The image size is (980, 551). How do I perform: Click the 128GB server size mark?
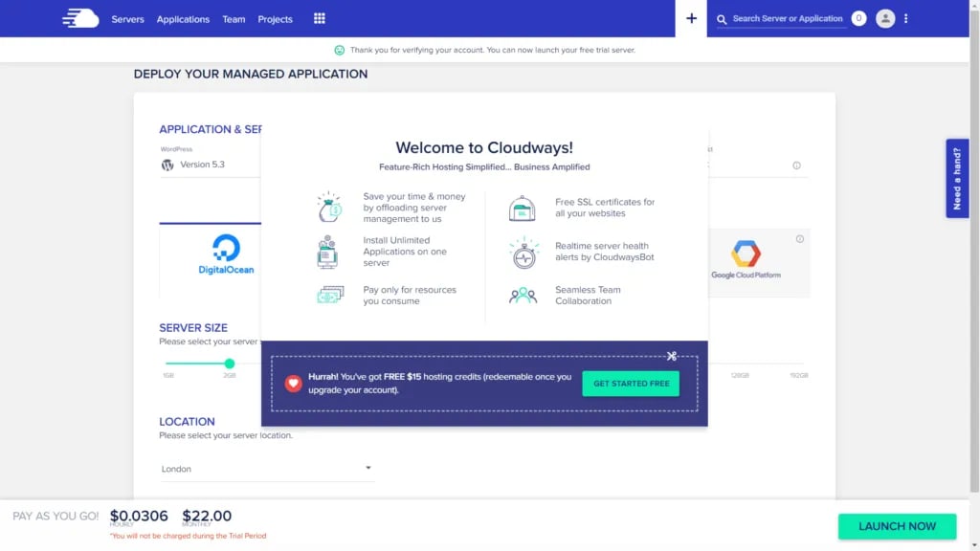(740, 375)
